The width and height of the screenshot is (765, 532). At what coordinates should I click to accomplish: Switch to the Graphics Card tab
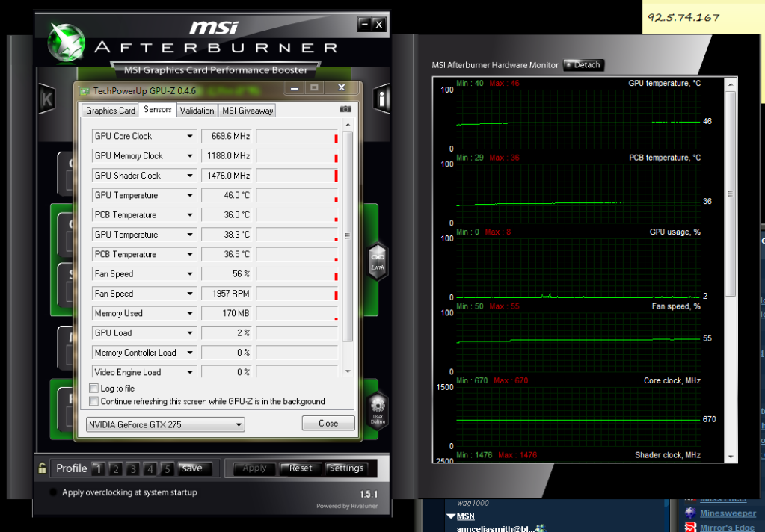pyautogui.click(x=111, y=111)
